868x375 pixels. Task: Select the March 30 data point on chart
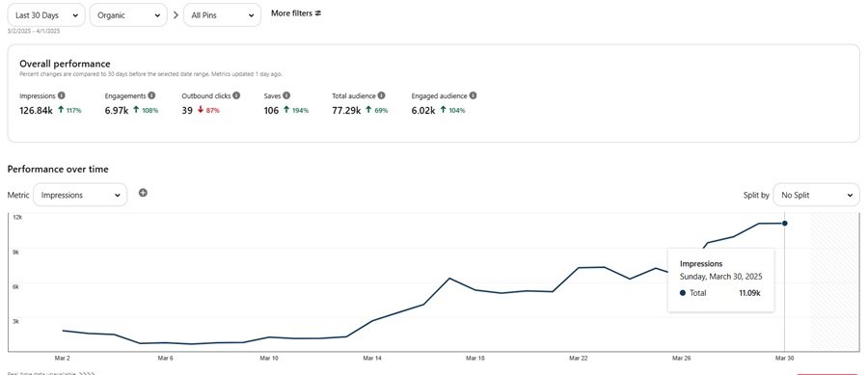(x=785, y=224)
